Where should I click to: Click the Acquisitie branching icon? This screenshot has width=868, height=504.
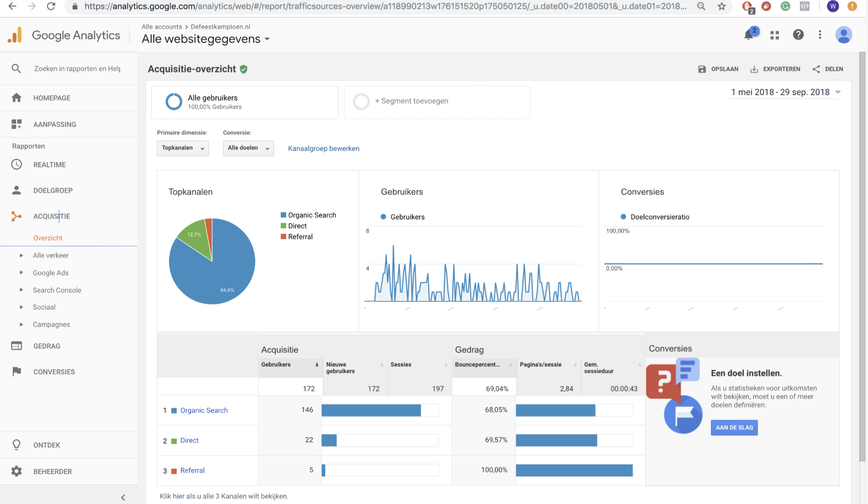(17, 216)
